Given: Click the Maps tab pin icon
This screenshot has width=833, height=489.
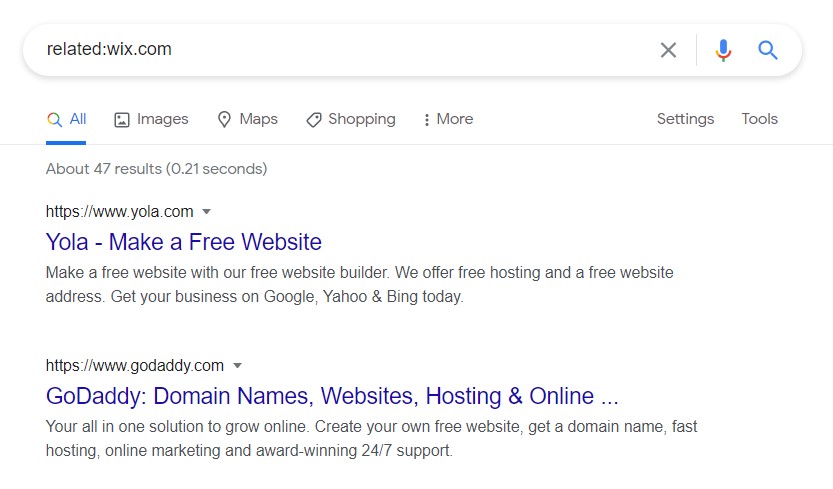Looking at the screenshot, I should click(224, 120).
